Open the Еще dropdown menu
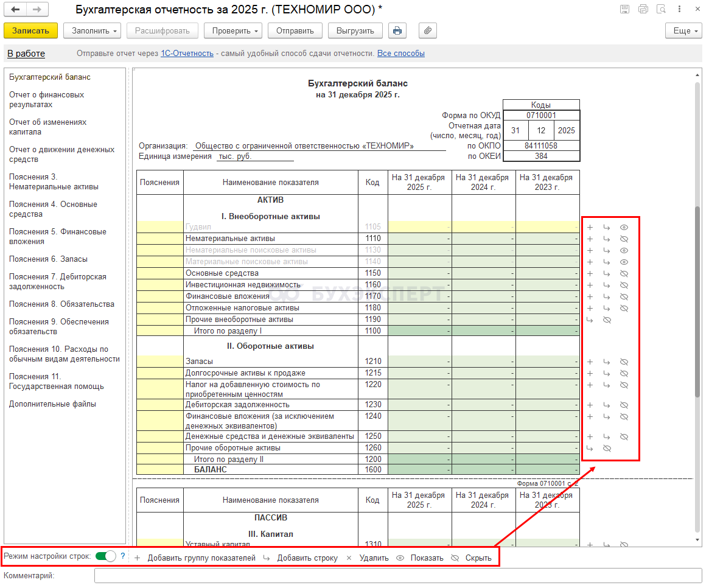 pos(684,31)
